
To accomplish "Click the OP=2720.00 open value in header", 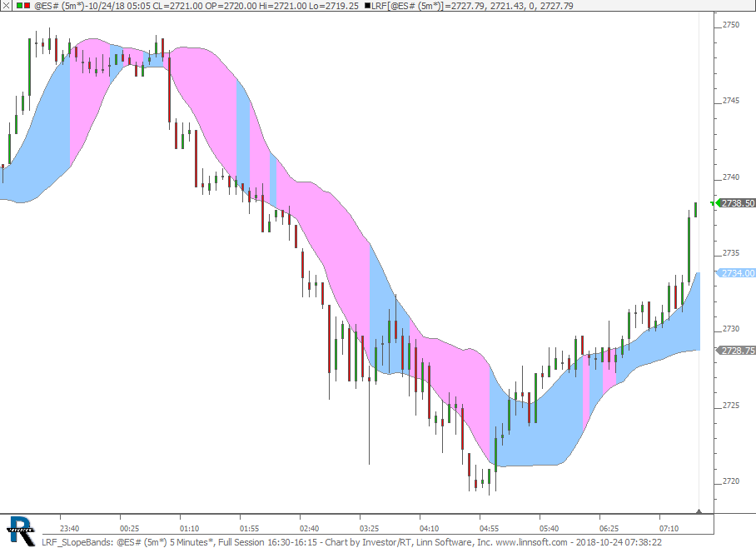I will [x=231, y=6].
